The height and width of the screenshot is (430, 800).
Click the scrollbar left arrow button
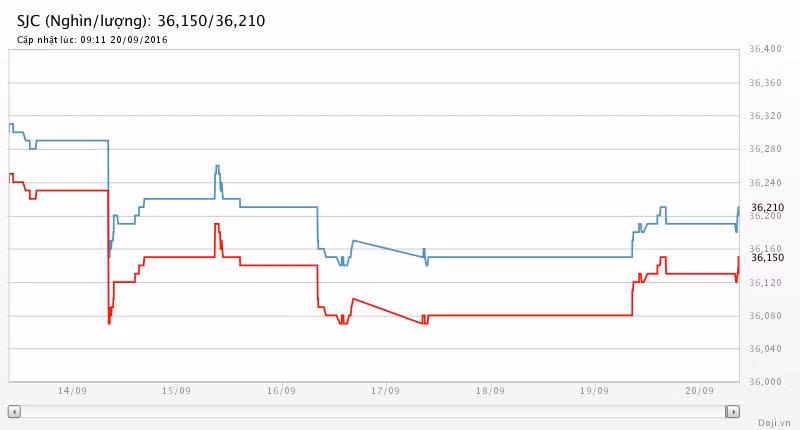(14, 411)
